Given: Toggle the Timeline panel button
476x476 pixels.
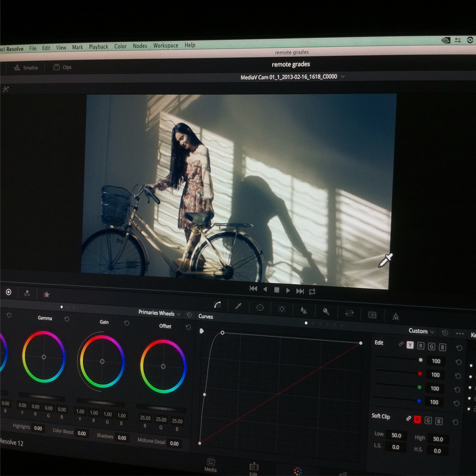Looking at the screenshot, I should click(26, 68).
